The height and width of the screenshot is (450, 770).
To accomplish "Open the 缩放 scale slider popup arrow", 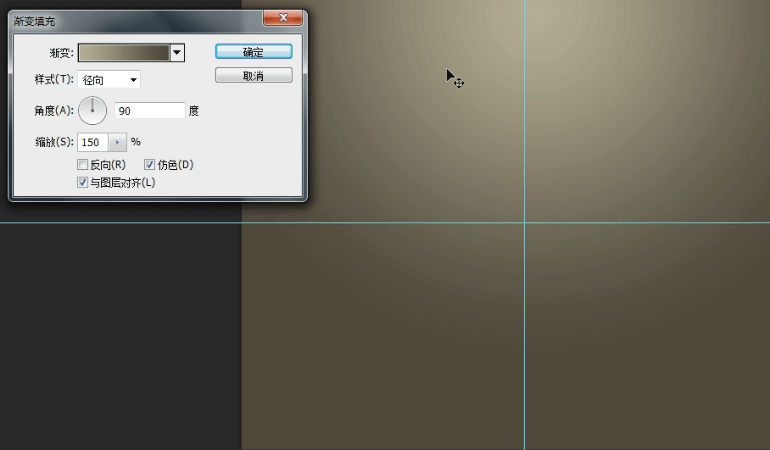I will pyautogui.click(x=117, y=142).
